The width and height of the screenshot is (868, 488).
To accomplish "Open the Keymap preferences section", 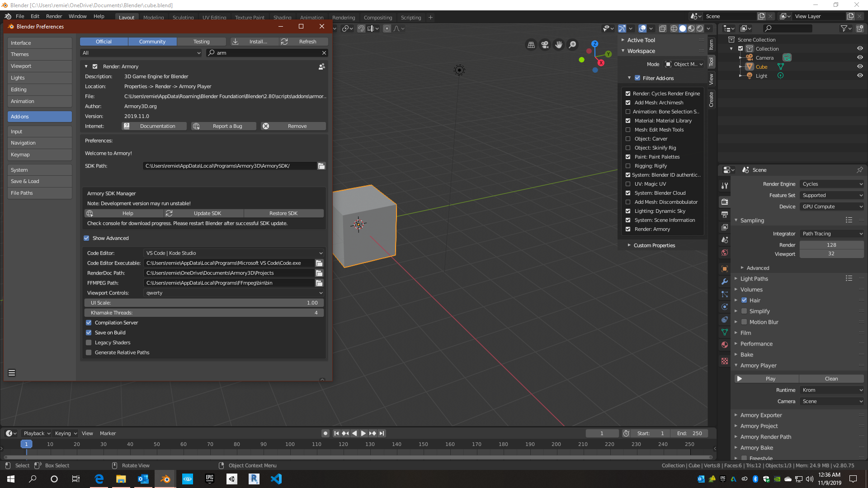I will 39,155.
